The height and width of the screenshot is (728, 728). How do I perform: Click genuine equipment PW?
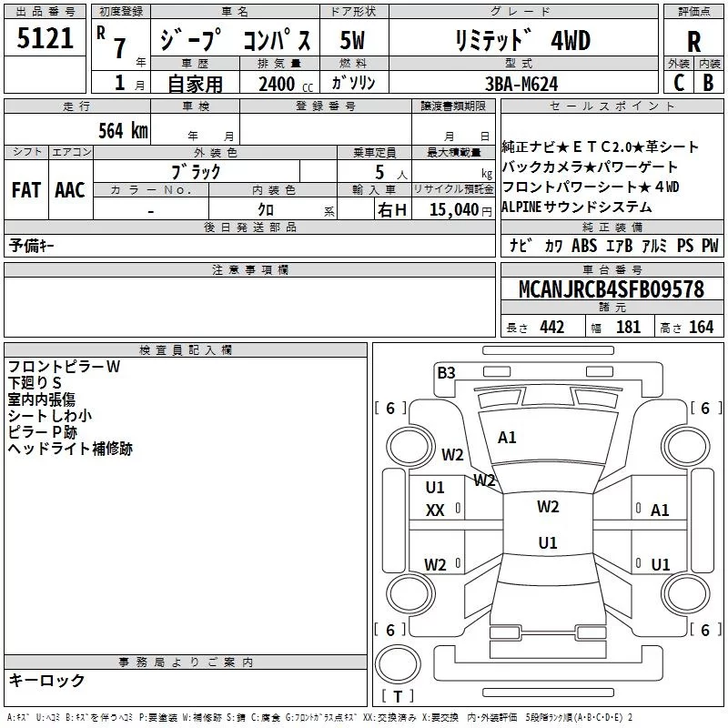tap(710, 245)
